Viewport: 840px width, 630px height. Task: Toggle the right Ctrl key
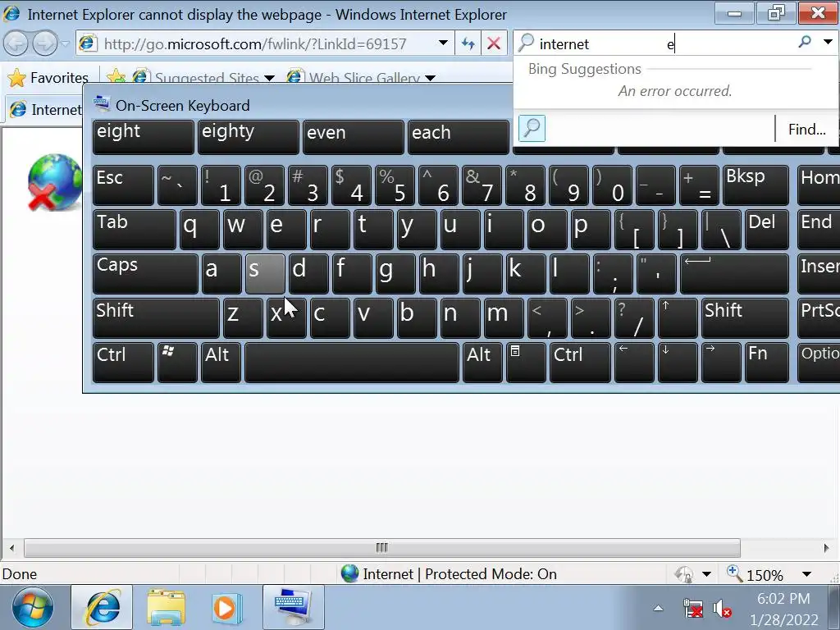pos(580,363)
